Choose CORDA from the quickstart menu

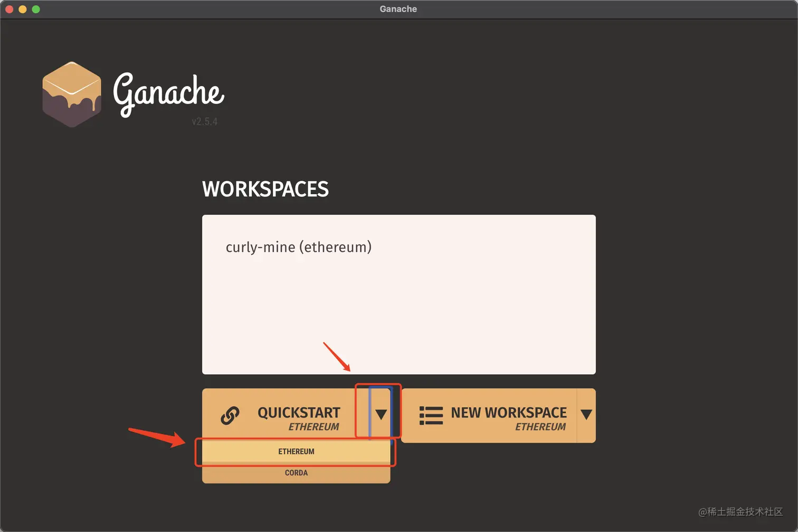pos(296,473)
